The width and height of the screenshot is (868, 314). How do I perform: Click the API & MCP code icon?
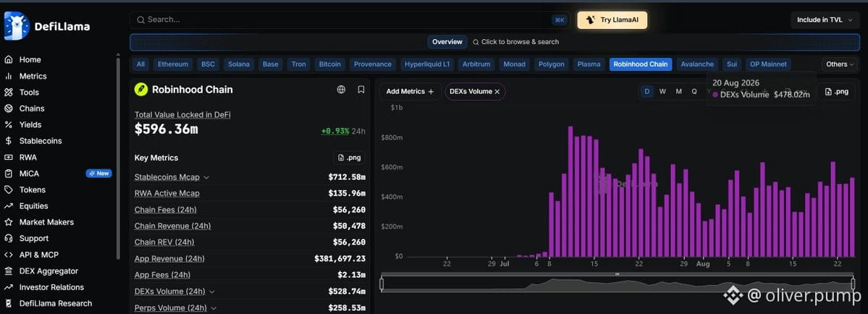click(8, 255)
